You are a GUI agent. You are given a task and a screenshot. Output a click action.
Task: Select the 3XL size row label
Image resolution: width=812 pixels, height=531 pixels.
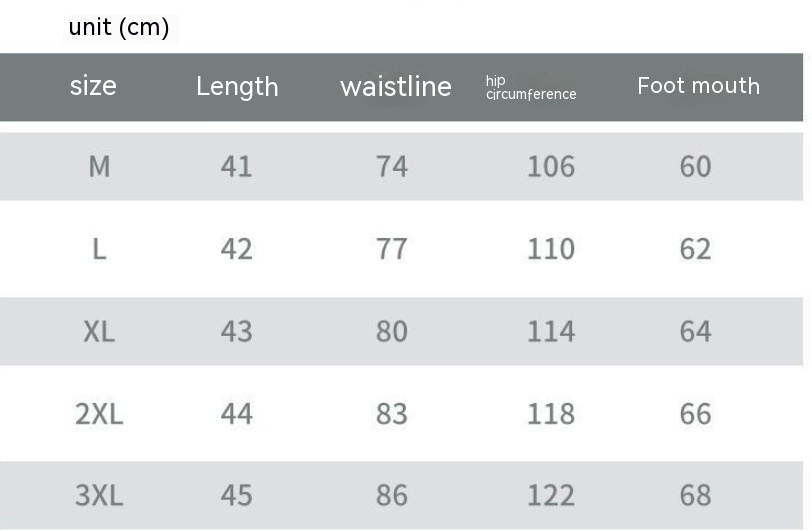click(99, 495)
